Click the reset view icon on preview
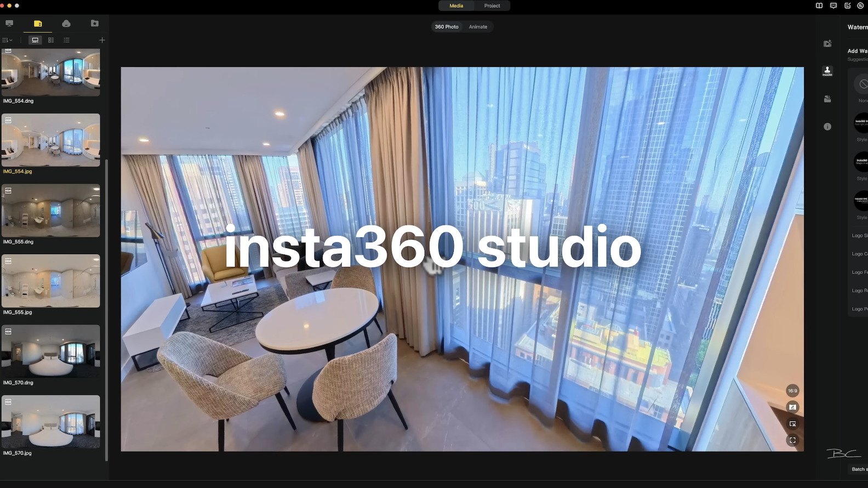This screenshot has height=488, width=868. (792, 424)
